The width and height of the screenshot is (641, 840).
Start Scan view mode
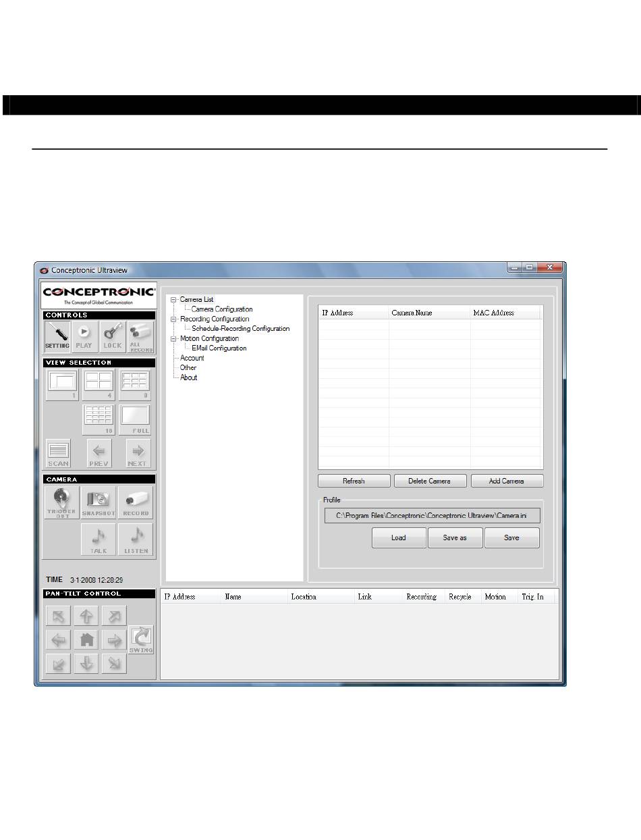58,453
